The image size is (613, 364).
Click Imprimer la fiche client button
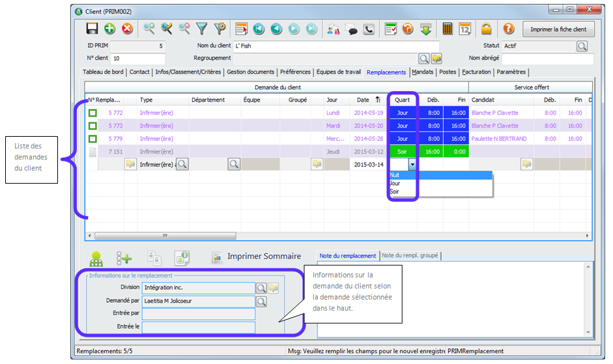coord(558,29)
